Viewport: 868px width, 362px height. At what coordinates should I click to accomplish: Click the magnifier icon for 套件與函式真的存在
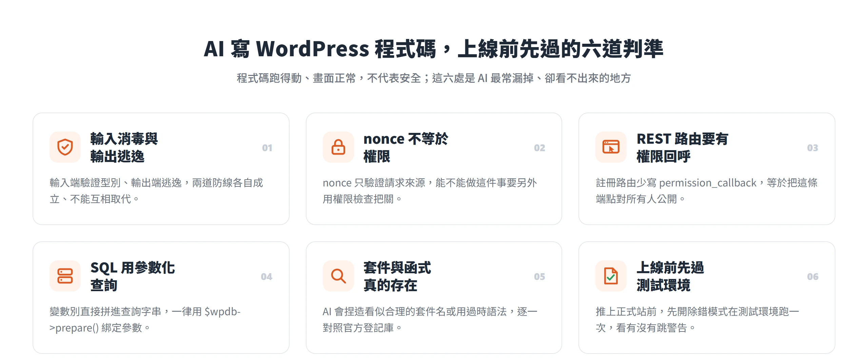tap(338, 276)
